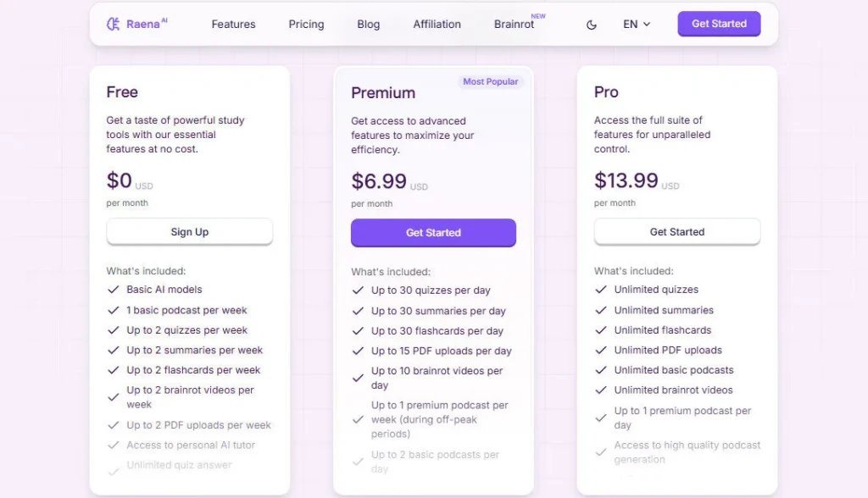Viewport: 868px width, 498px height.
Task: Click the Pro plan Get Started button
Action: [677, 232]
